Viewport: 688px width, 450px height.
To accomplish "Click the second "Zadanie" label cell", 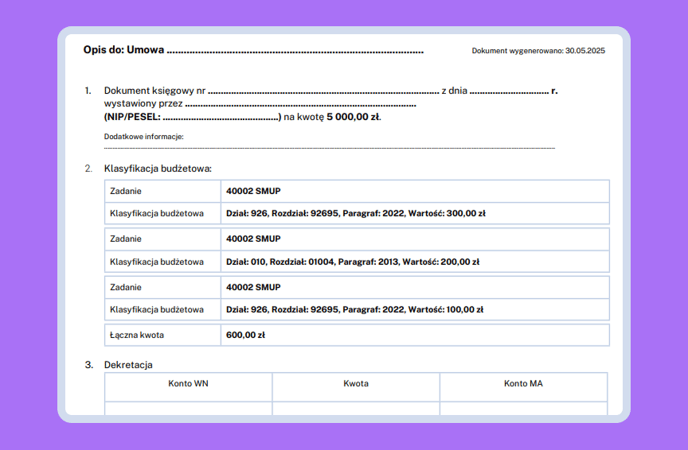I will 126,239.
